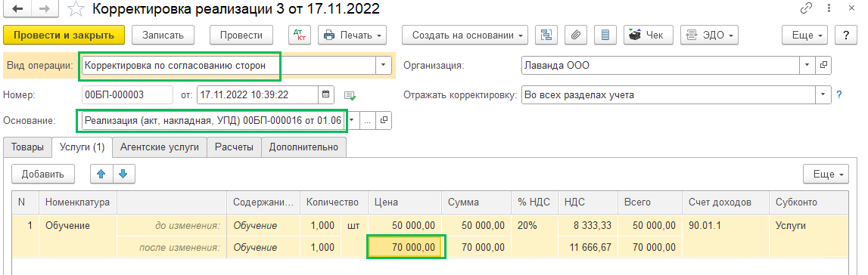Click the unit cell шт
This screenshot has width=868, height=275.
pos(353,225)
